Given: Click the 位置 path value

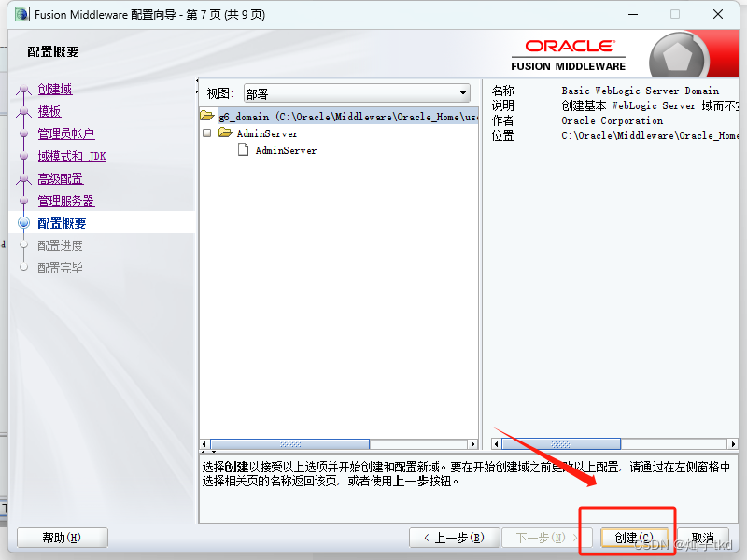Looking at the screenshot, I should 650,135.
